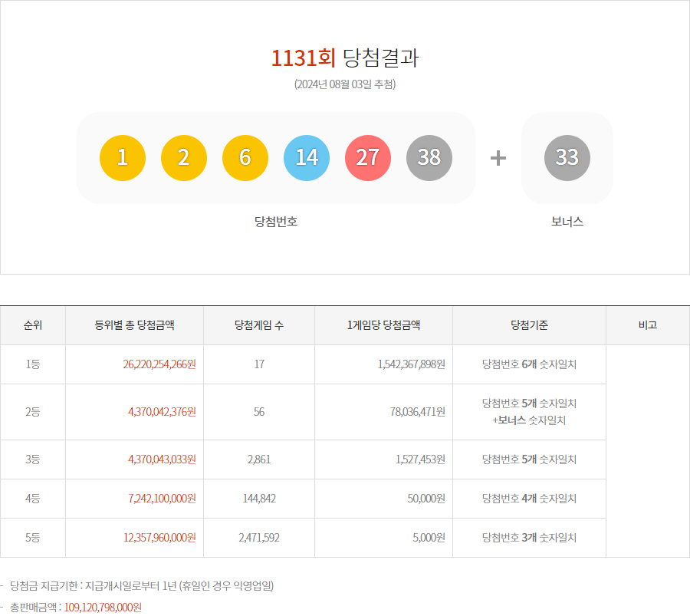Click the per-game prize '1,542,367,898원'
This screenshot has width=690, height=616.
(x=412, y=364)
